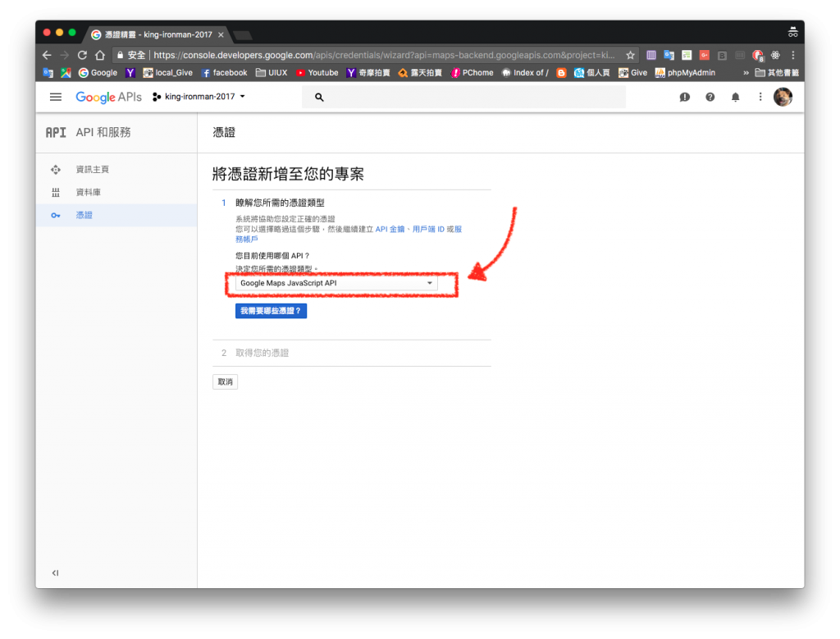Open the Google Translate bookmark icon

(48, 73)
